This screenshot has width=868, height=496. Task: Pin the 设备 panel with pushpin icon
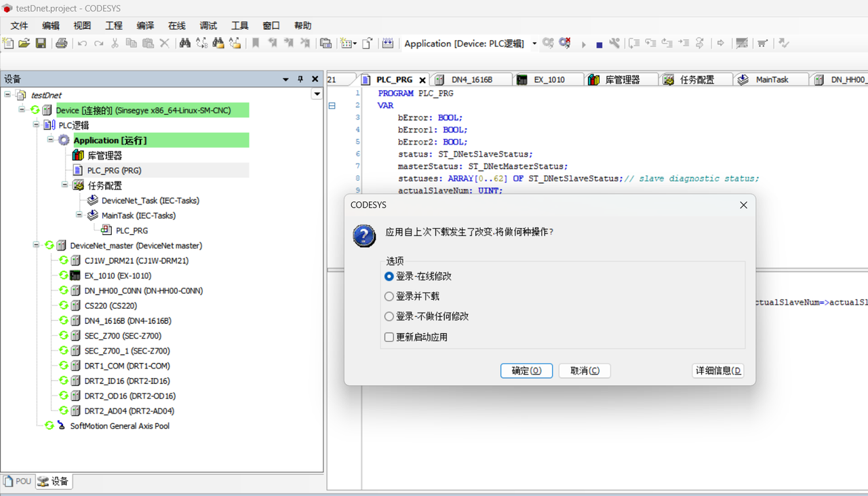300,79
